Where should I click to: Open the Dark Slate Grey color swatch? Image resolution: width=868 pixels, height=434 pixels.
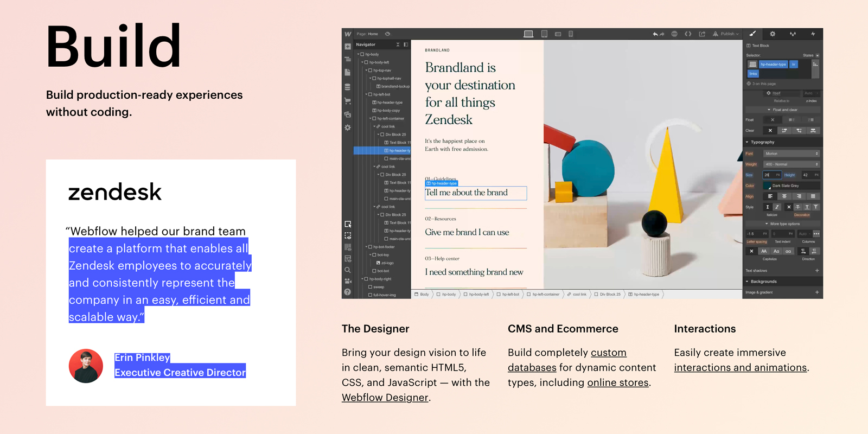click(x=767, y=186)
